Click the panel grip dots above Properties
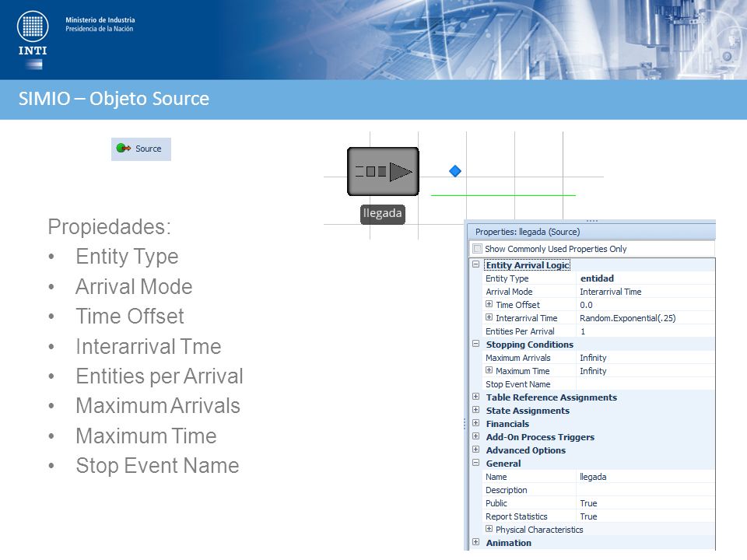 pos(591,221)
